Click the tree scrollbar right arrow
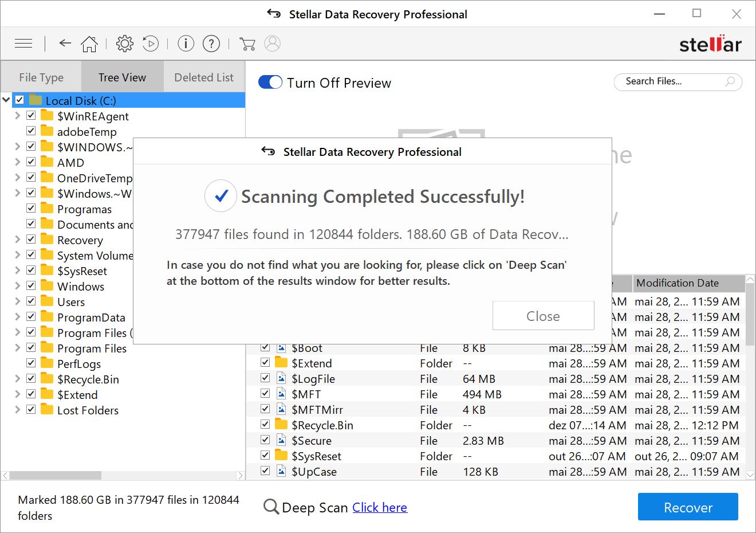This screenshot has height=533, width=756. click(241, 476)
